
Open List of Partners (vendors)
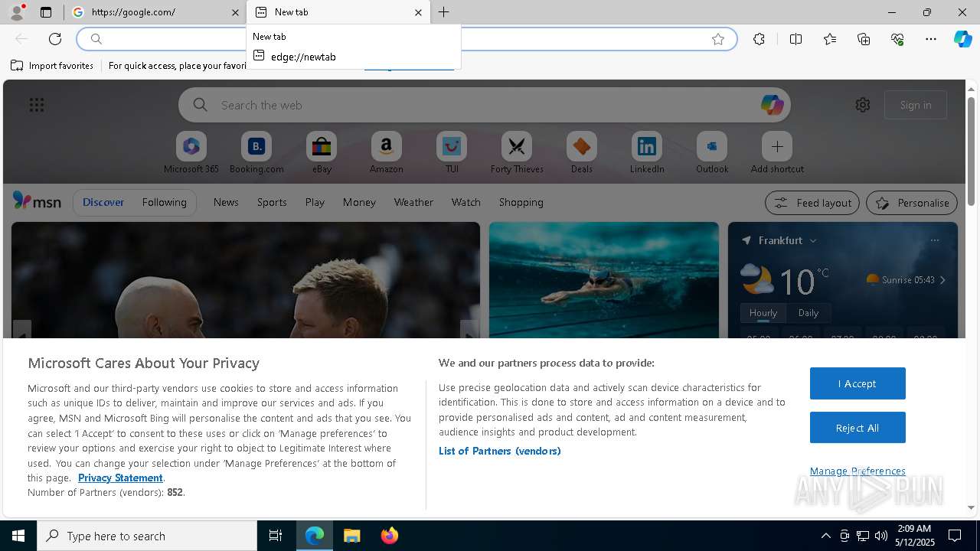tap(500, 451)
